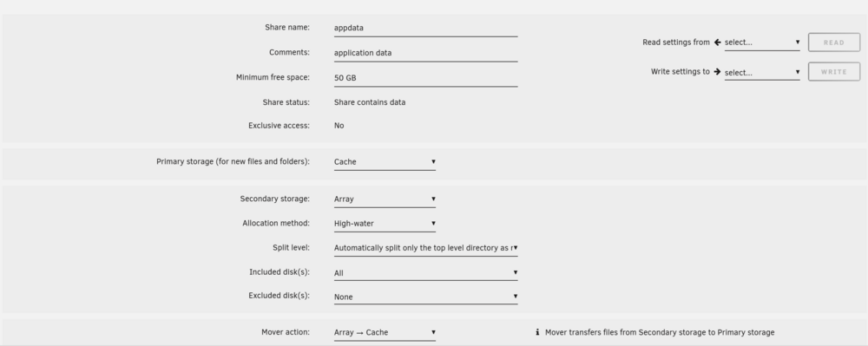Select the Mover action Array → Cache dropdown

tap(385, 332)
